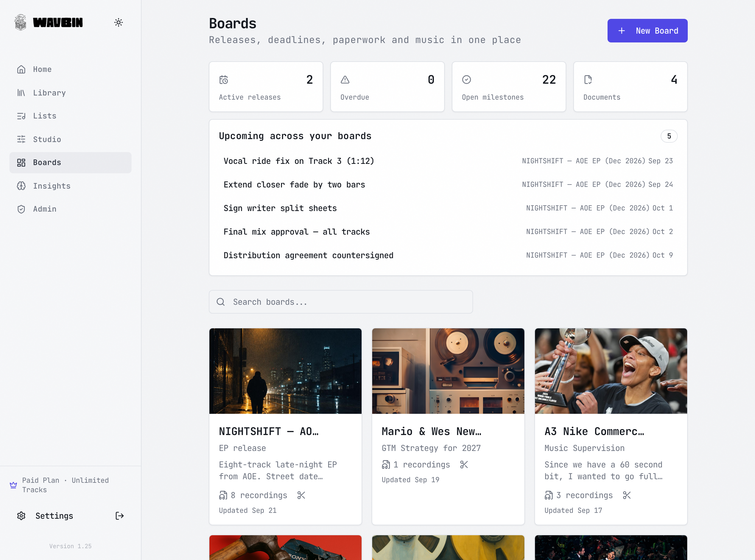This screenshot has width=755, height=560.
Task: Click the A3 Nike Commerc… board title
Action: pos(594,431)
